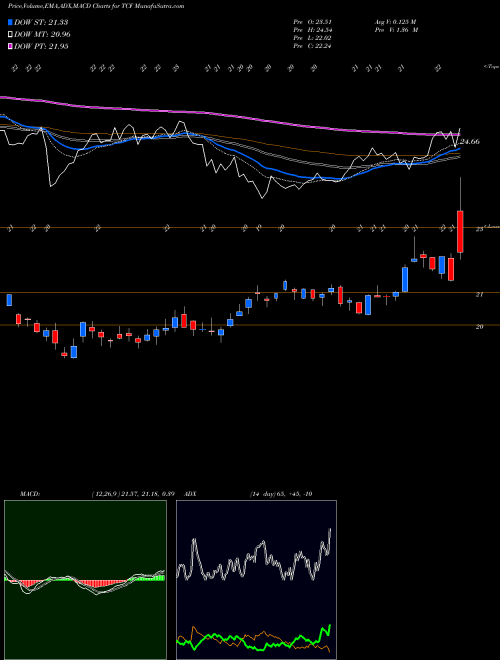Viewport: 500px width, 660px height.
Task: Click the ADX values '(14 day) 65, +45, -10'
Action: 281,494
